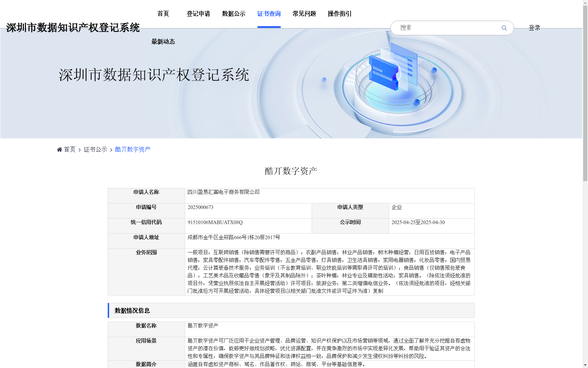Viewport: 588px width, 368px height.
Task: Open 证书公示 breadcrumb link
Action: pyautogui.click(x=95, y=149)
